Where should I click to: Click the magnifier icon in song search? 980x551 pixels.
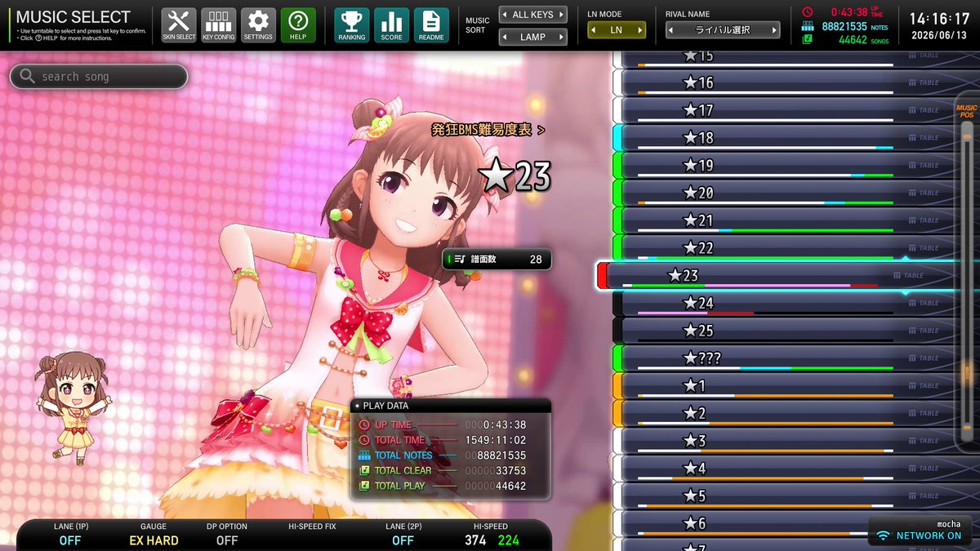[28, 76]
